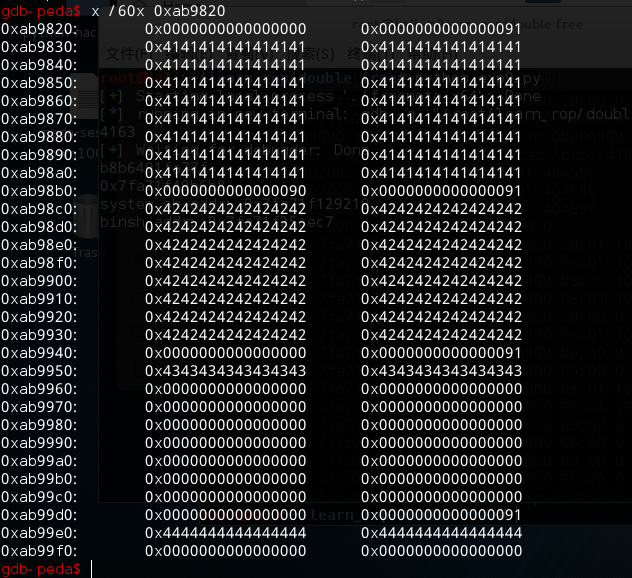
Task: Select first 0x4343434343434343 value
Action: click(x=225, y=371)
